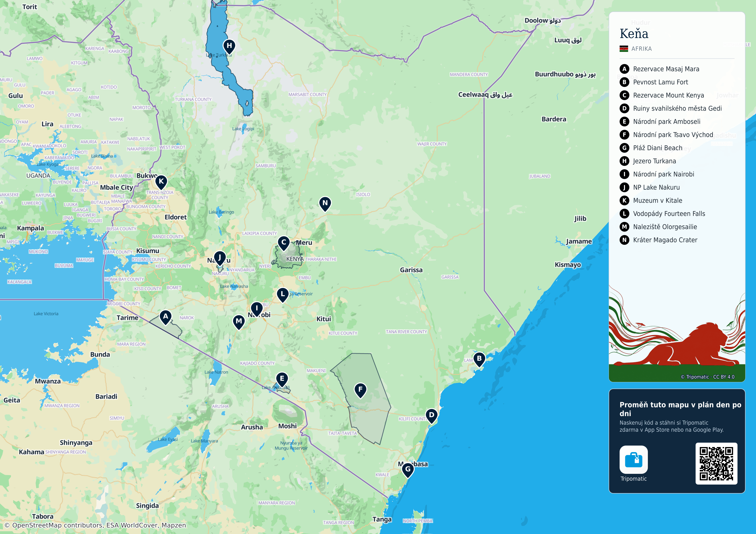756x534 pixels.
Task: Click the QR code image
Action: pos(716,464)
